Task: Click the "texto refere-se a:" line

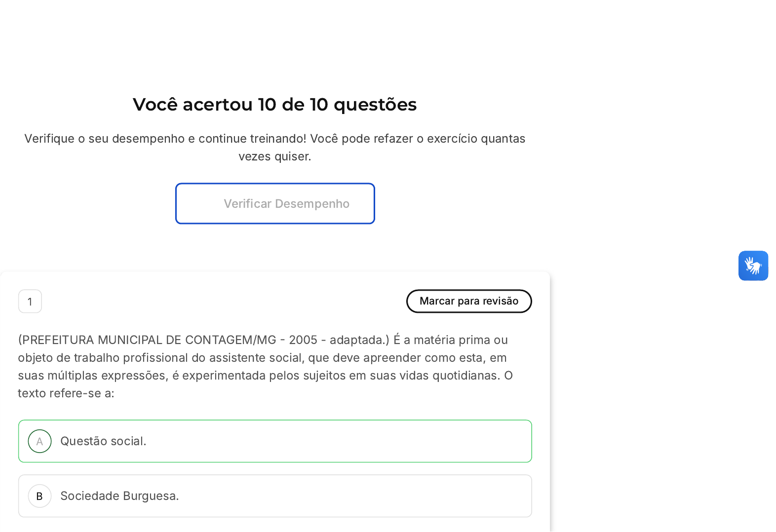Action: tap(66, 393)
